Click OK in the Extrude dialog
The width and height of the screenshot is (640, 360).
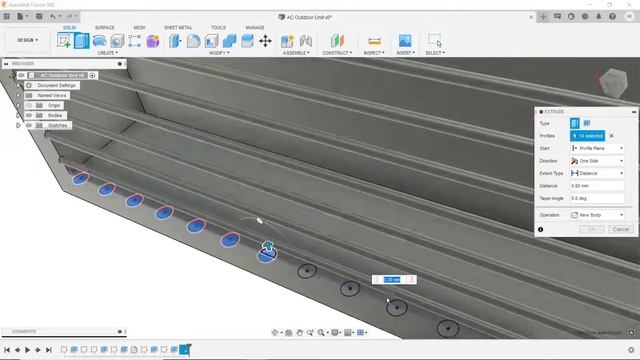(x=592, y=229)
